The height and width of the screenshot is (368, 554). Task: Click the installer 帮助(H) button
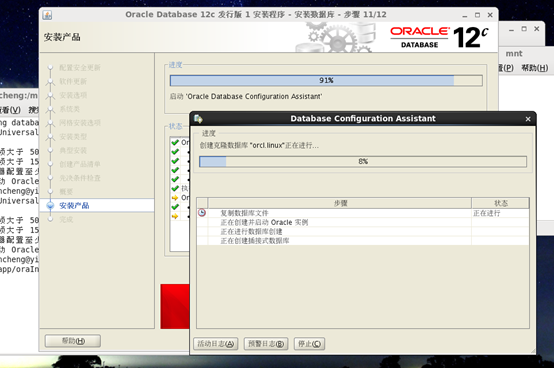click(x=73, y=341)
